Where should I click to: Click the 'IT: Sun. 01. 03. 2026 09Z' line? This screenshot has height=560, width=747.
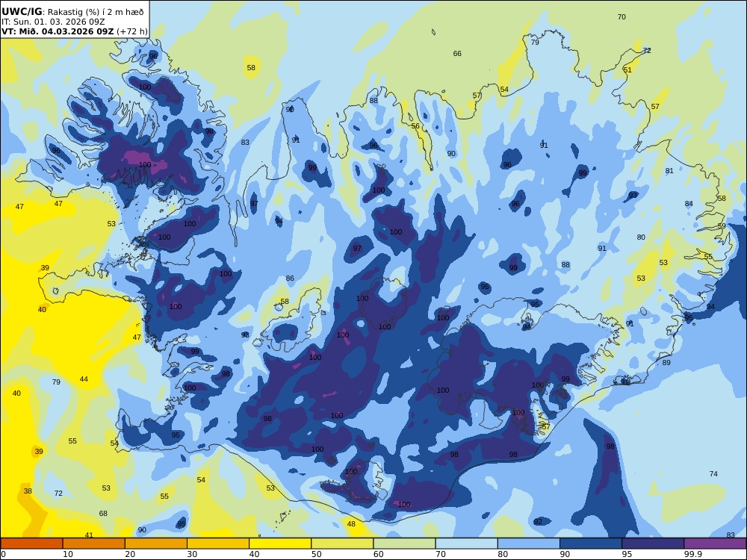click(x=53, y=22)
